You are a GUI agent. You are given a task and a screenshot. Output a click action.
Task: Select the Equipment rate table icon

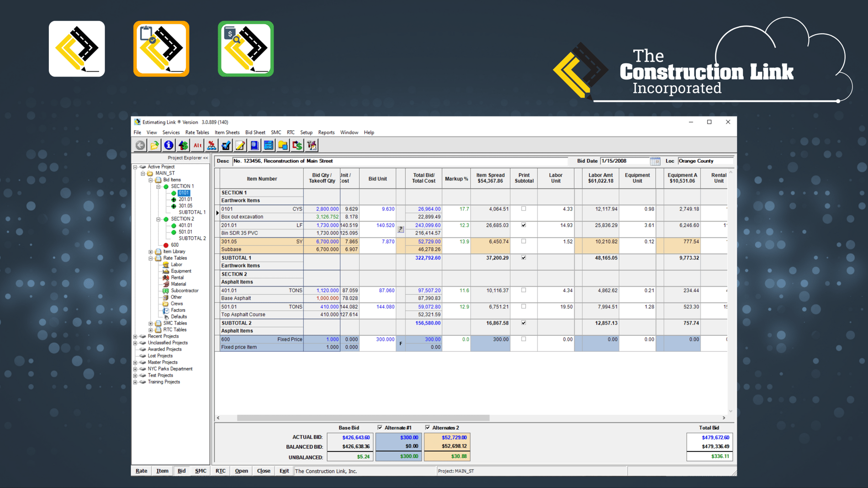[165, 271]
